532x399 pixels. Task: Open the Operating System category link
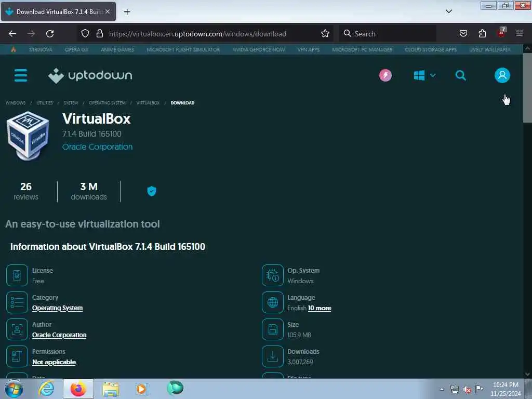tap(57, 308)
